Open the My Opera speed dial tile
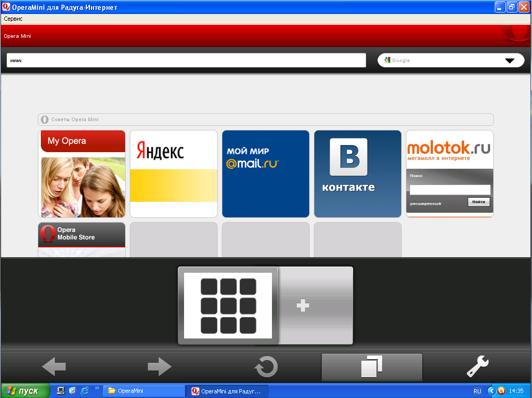Image resolution: width=532 pixels, height=398 pixels. [x=82, y=174]
